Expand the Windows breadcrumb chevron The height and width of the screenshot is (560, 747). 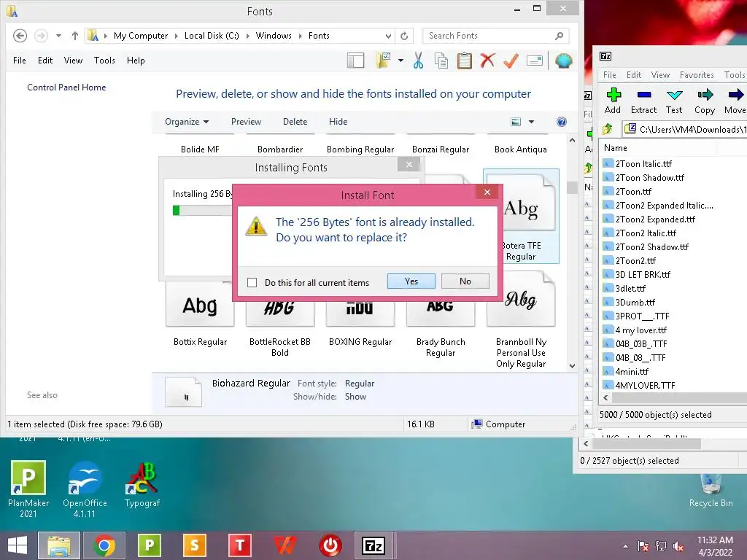click(300, 36)
